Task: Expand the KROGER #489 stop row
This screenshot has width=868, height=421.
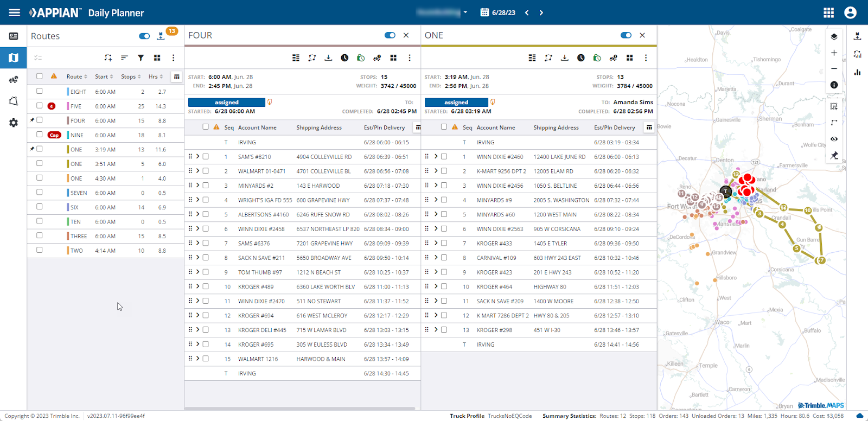Action: (x=197, y=286)
